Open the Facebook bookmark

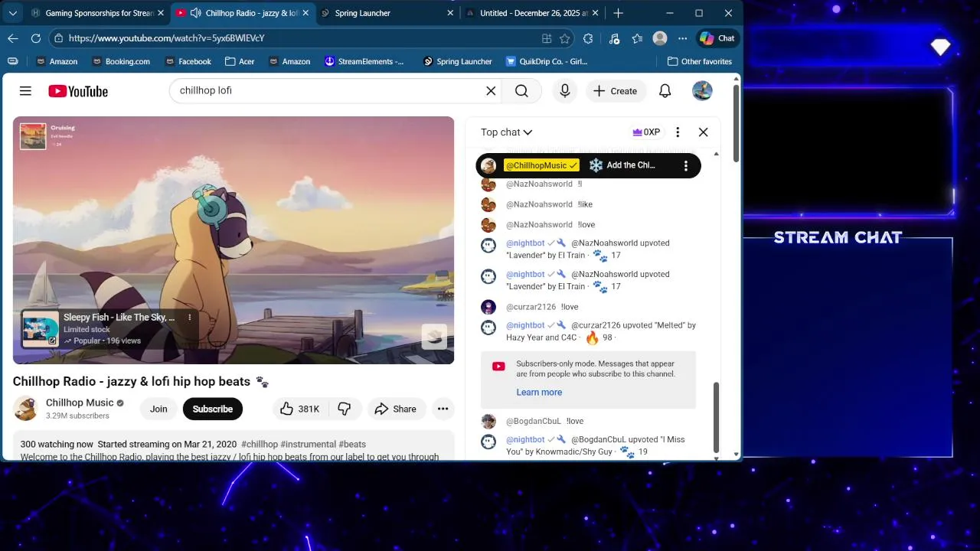pos(188,61)
